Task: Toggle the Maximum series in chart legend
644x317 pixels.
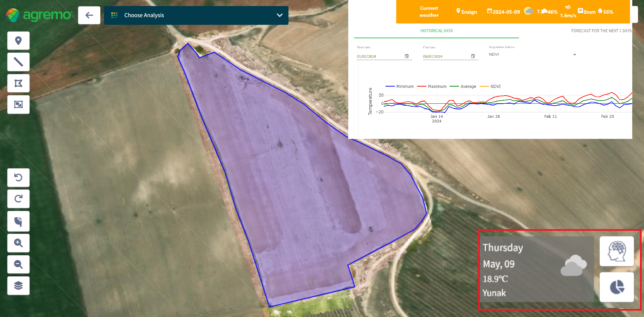Action: click(432, 87)
